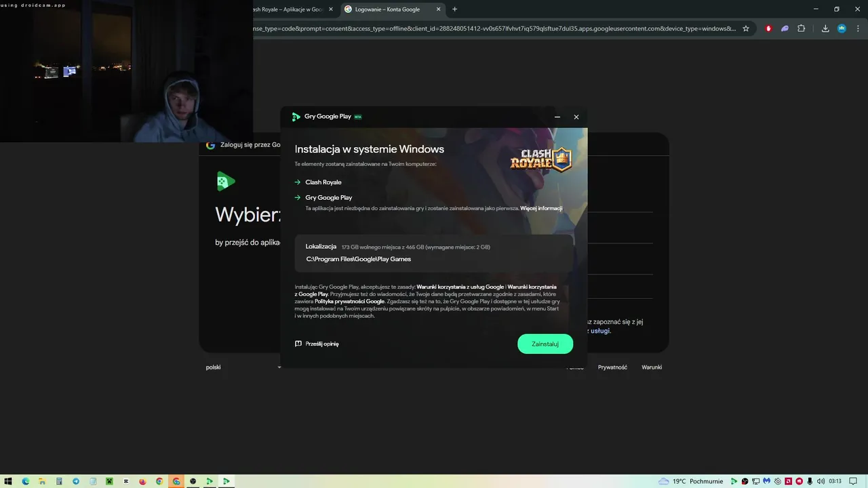The height and width of the screenshot is (488, 868).
Task: Open Minecraft from taskbar
Action: coord(109,481)
